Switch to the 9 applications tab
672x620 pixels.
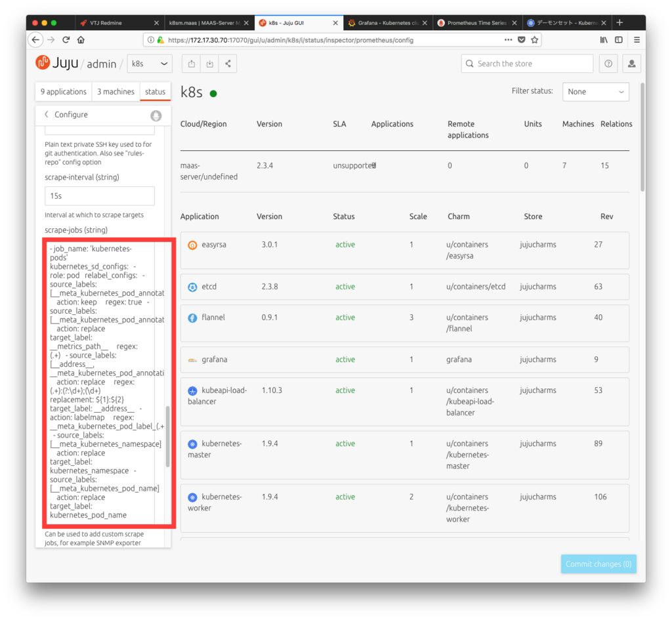[64, 92]
